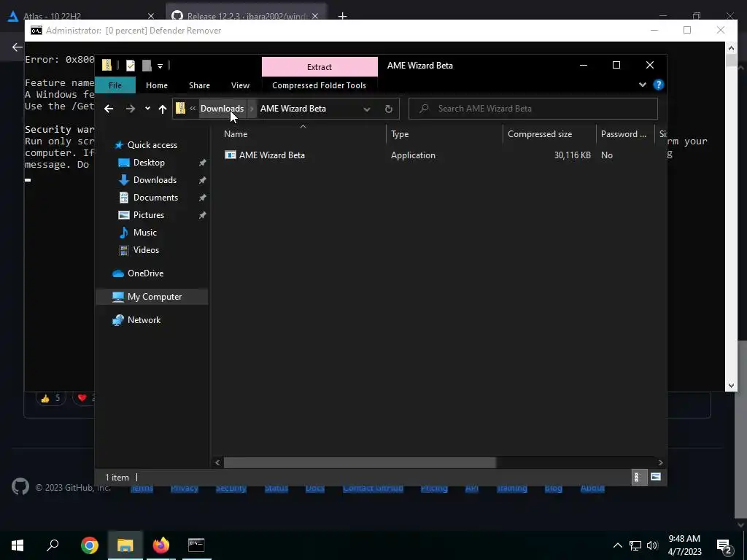The height and width of the screenshot is (560, 747).
Task: Select the AME Wizard Beta application file
Action: (x=265, y=155)
